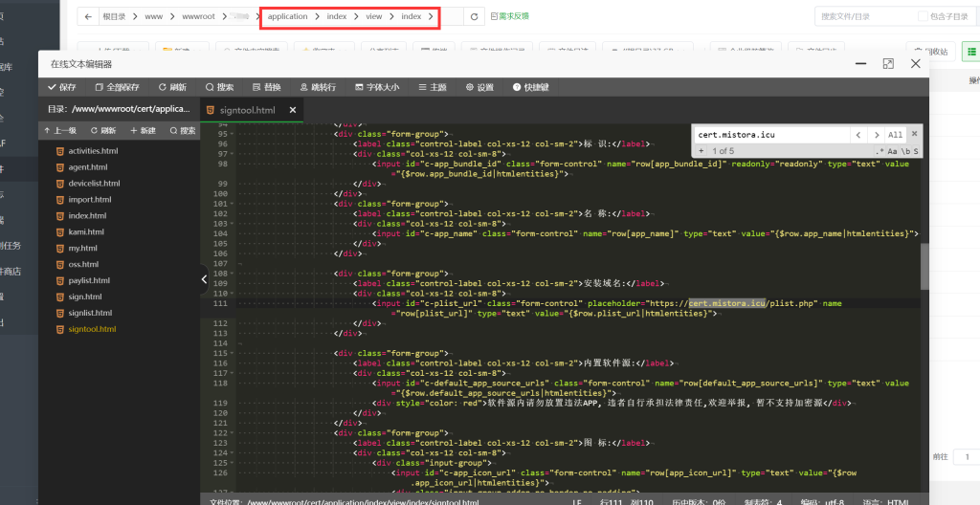Open 快捷键 shortcuts help
The image size is (980, 505).
pyautogui.click(x=530, y=87)
